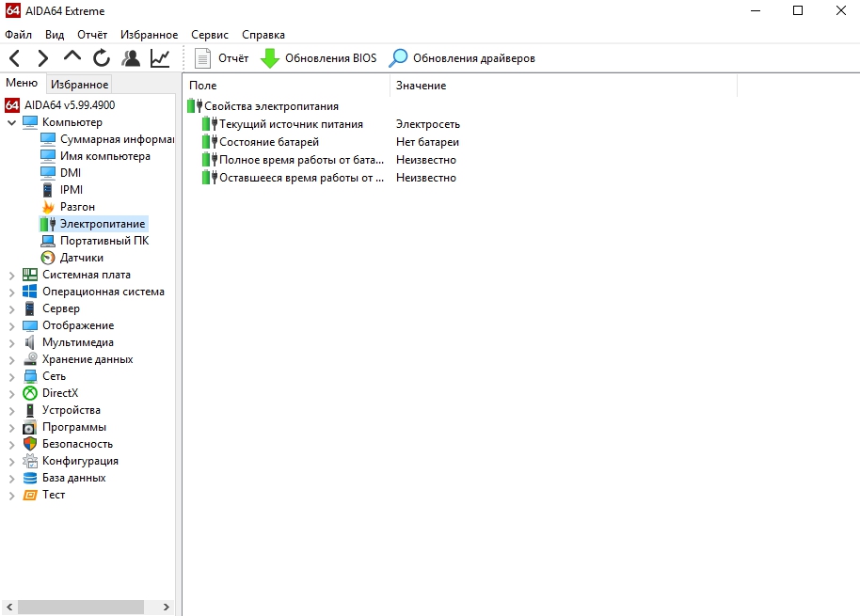
Task: Select Электропитание in the tree
Action: (103, 224)
